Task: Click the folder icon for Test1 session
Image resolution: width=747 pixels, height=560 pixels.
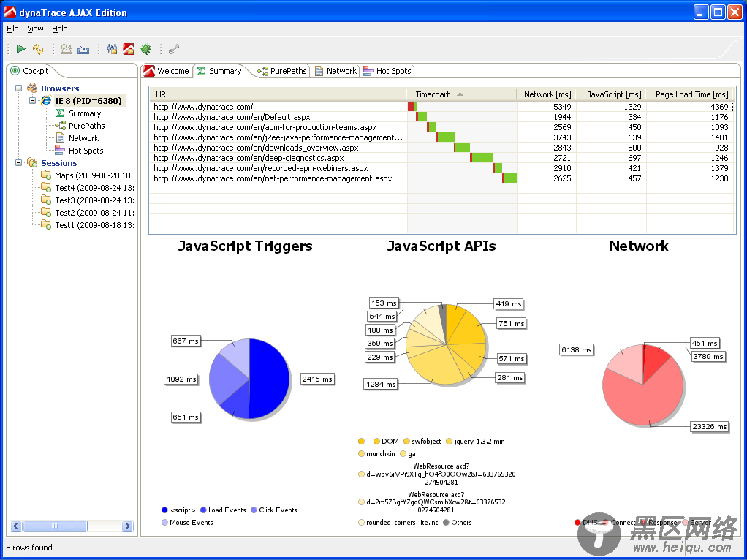Action: click(46, 225)
